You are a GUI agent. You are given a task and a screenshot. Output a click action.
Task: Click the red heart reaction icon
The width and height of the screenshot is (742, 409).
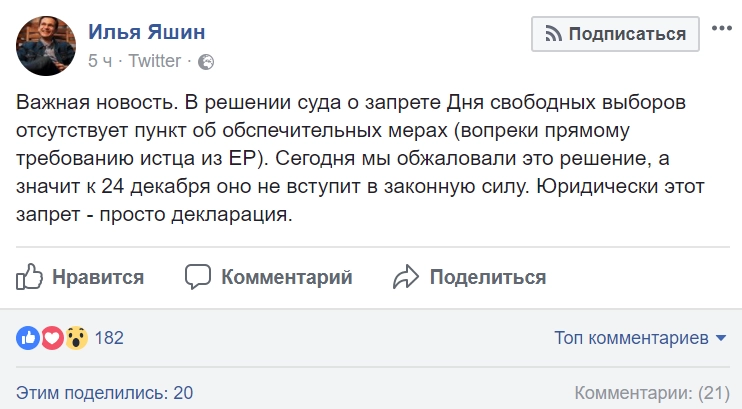pos(52,338)
